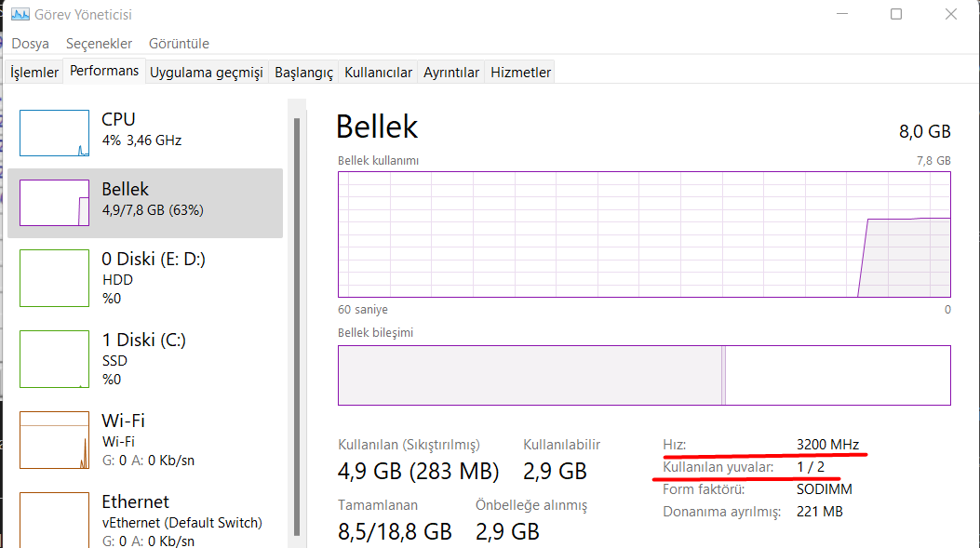
Task: Switch to the Ayrıntılar tab
Action: [451, 73]
